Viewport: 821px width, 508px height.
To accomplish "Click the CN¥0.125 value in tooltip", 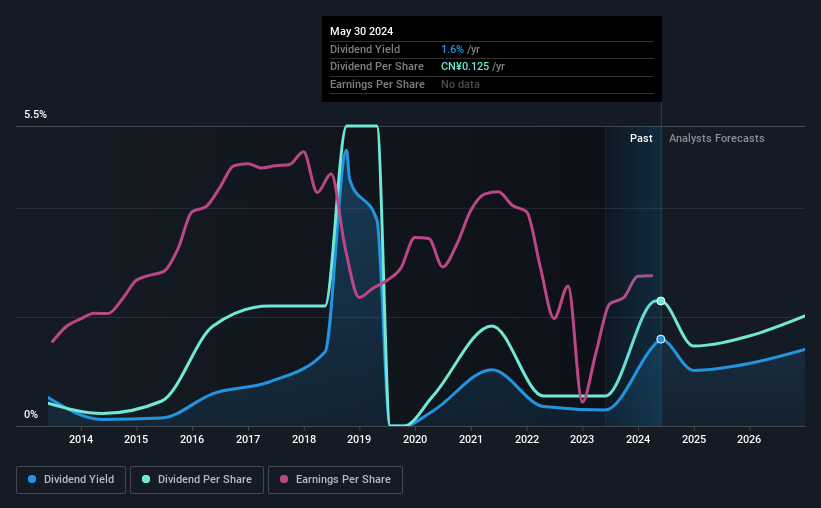I will click(465, 67).
